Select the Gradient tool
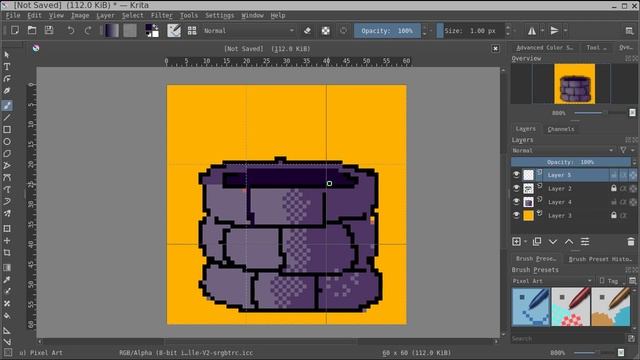Image resolution: width=640 pixels, height=360 pixels. point(7,267)
